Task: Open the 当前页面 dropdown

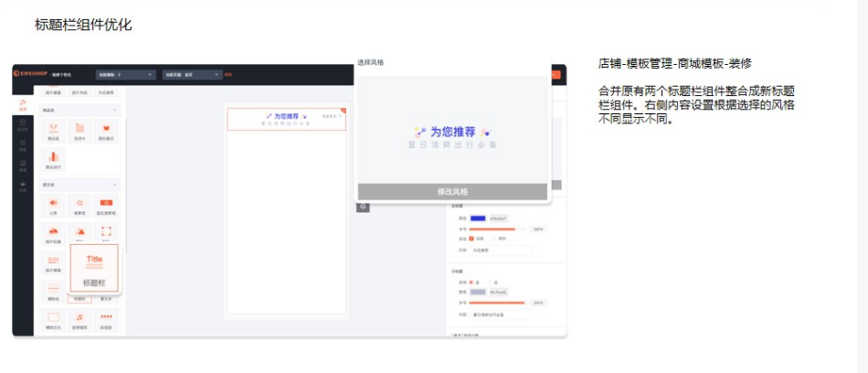Action: pyautogui.click(x=193, y=74)
